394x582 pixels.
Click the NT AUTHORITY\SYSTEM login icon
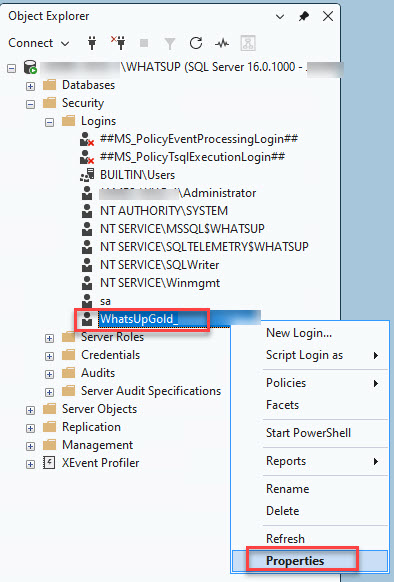pos(87,211)
